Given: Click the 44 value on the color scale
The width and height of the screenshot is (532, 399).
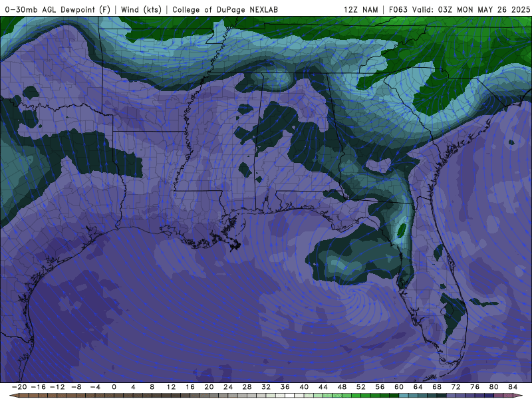Looking at the screenshot, I should point(323,387).
